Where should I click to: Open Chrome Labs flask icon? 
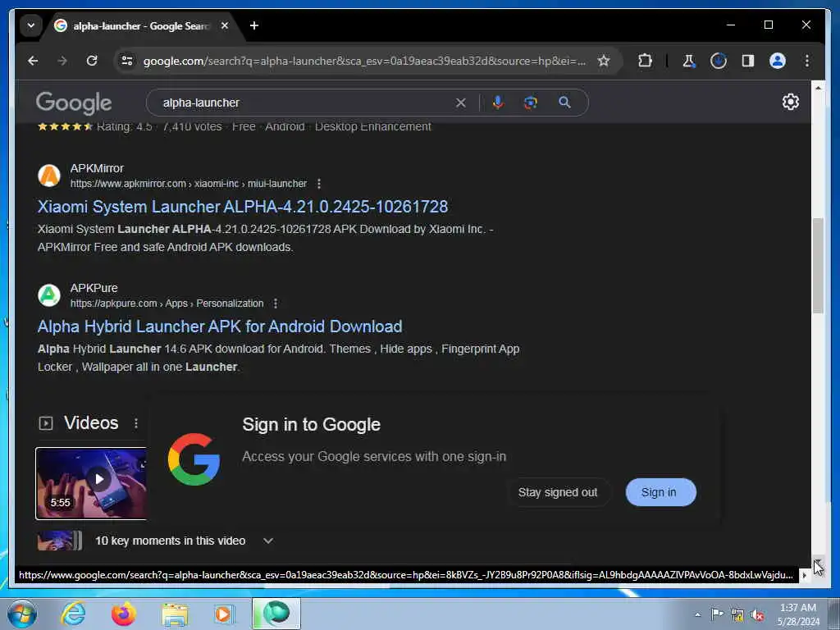689,61
